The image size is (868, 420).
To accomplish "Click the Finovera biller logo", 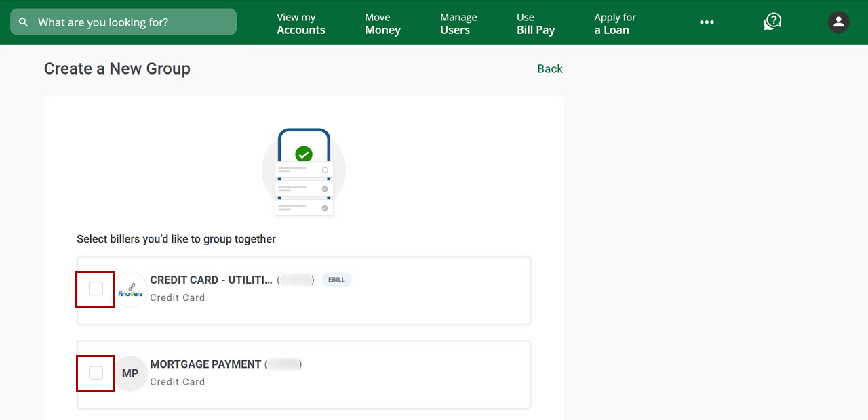I will click(x=131, y=290).
